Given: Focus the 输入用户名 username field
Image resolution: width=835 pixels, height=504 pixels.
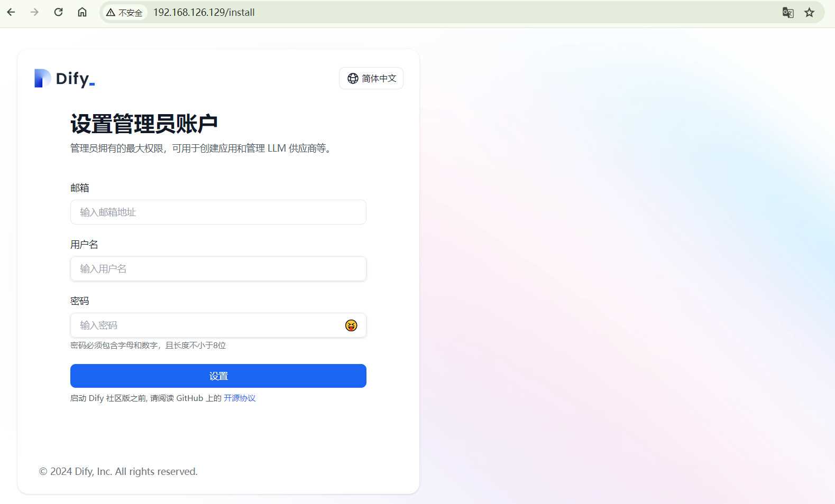Looking at the screenshot, I should click(x=218, y=268).
